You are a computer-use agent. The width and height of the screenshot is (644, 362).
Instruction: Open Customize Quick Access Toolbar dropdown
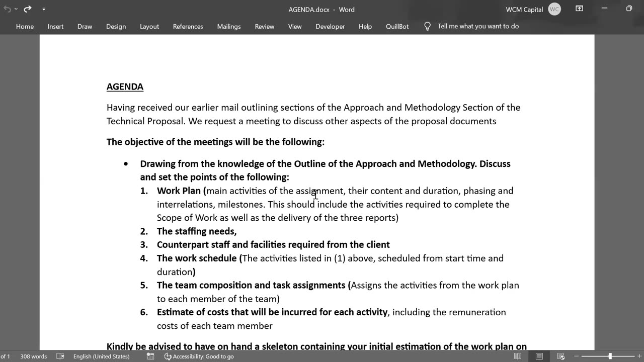(x=43, y=9)
